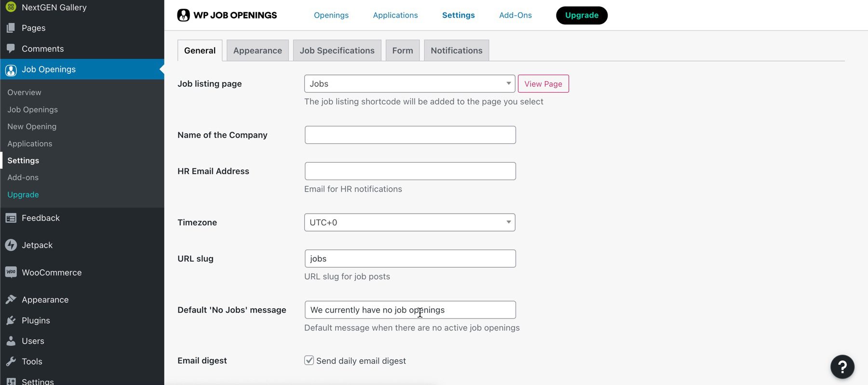The height and width of the screenshot is (385, 868).
Task: Click the Plugins icon in sidebar
Action: point(10,320)
